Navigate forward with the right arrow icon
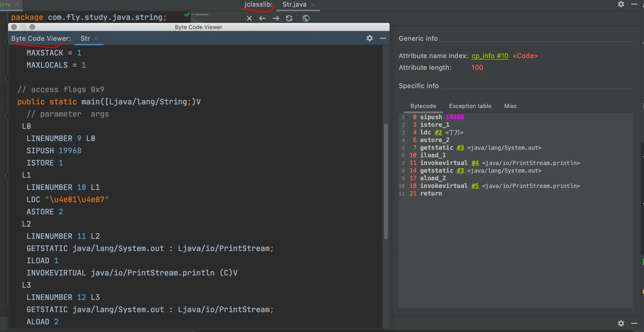The width and height of the screenshot is (644, 332). tap(276, 18)
